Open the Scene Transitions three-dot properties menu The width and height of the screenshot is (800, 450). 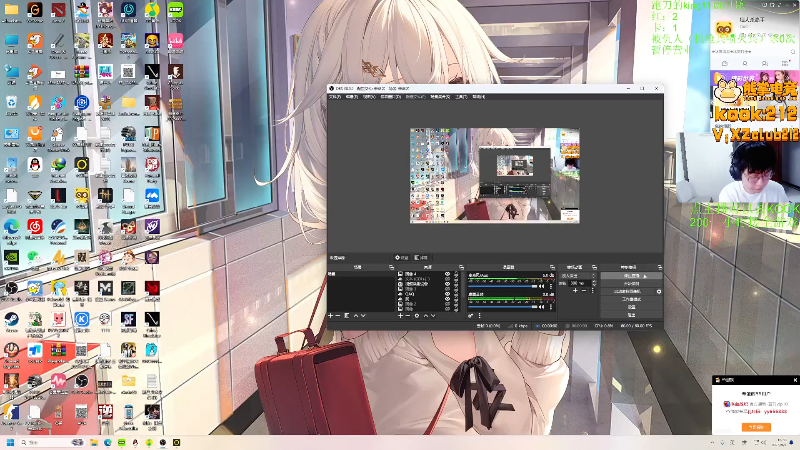click(593, 290)
